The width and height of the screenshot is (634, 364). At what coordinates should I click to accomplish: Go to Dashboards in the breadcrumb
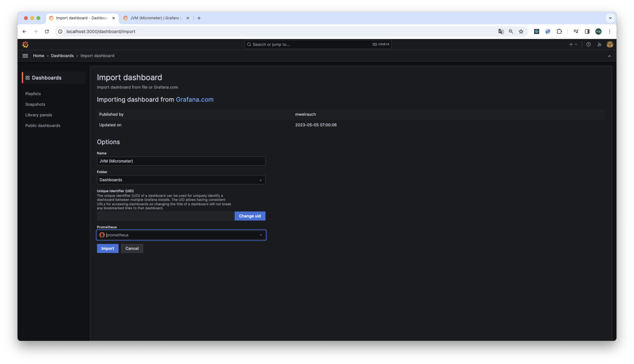tap(62, 56)
